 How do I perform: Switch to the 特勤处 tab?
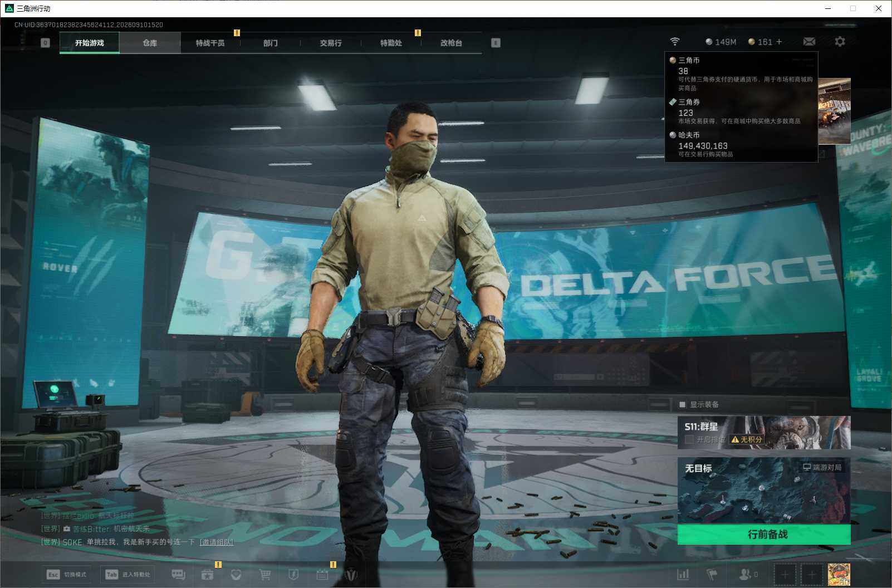(x=391, y=43)
